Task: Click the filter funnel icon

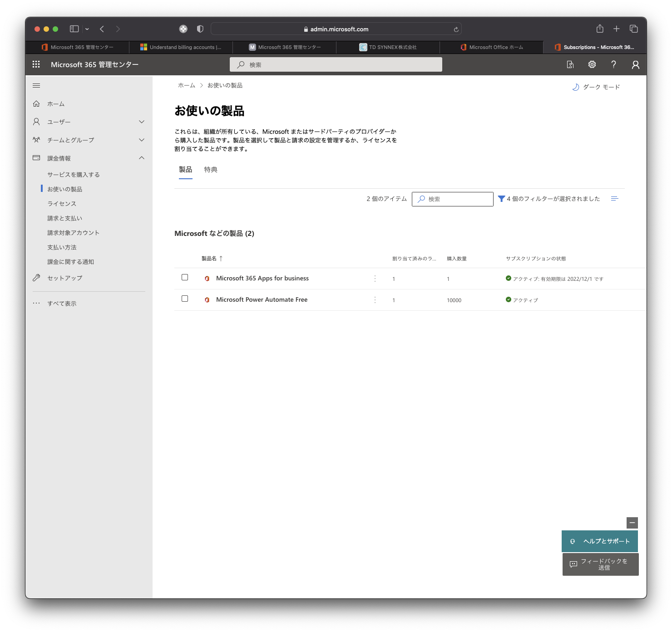Action: point(501,199)
